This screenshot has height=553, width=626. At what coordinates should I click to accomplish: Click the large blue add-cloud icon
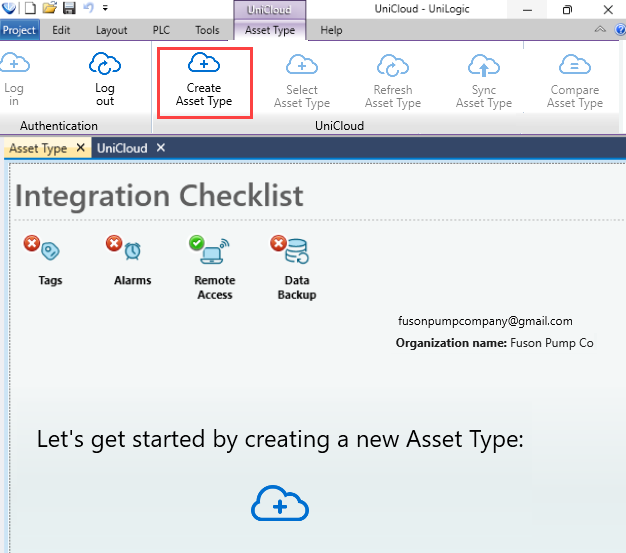click(x=280, y=506)
